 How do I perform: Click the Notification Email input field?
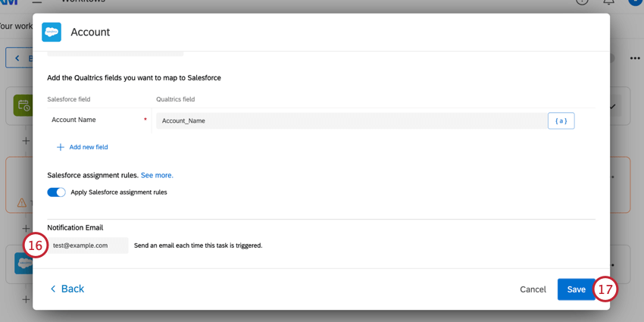click(x=89, y=245)
